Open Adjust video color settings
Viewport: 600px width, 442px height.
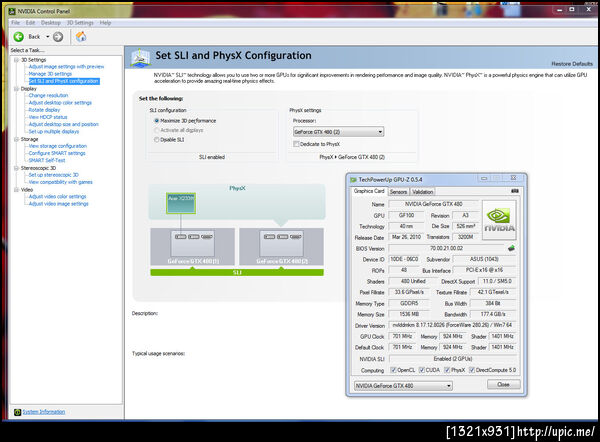(x=57, y=196)
